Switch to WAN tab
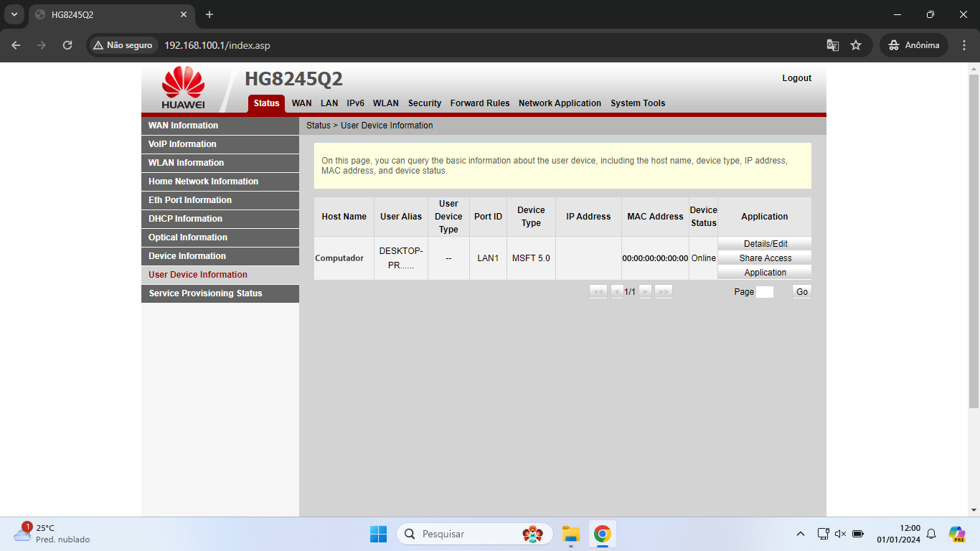This screenshot has width=980, height=551. [x=301, y=103]
